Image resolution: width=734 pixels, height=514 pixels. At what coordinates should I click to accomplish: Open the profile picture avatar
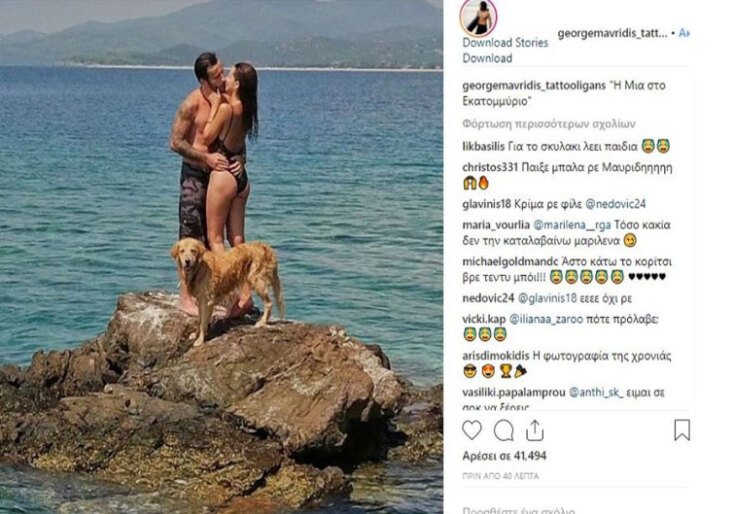[x=478, y=17]
